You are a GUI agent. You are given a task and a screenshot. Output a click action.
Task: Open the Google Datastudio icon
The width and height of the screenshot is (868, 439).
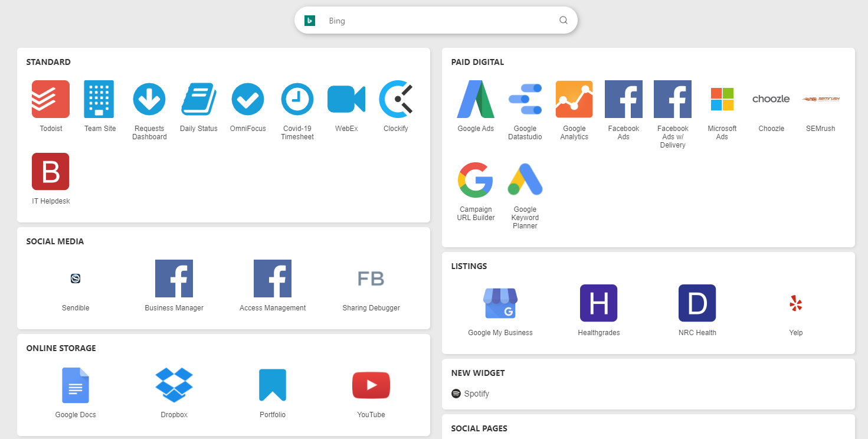tap(525, 99)
